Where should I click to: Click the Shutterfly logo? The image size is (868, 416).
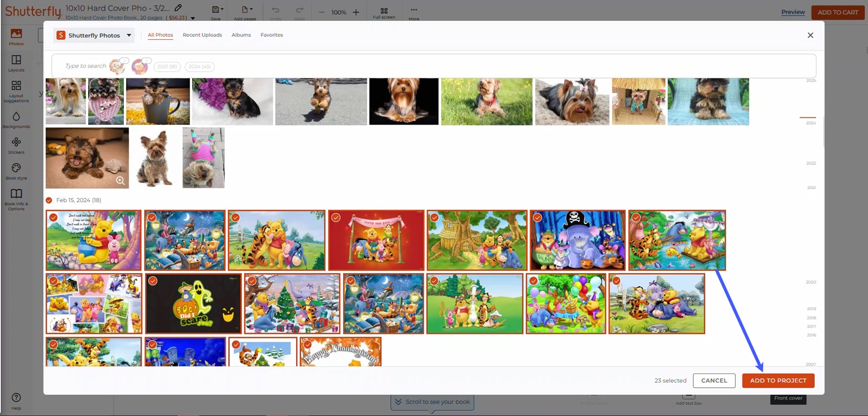pyautogui.click(x=33, y=11)
